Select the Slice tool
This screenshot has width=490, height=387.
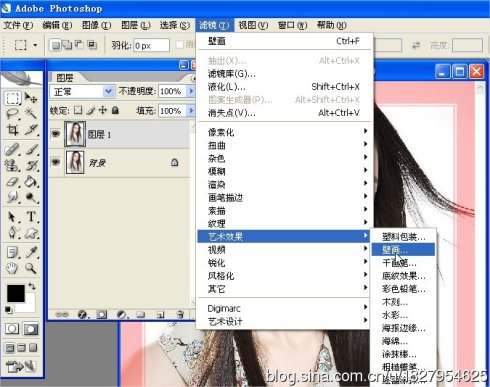[x=31, y=130]
